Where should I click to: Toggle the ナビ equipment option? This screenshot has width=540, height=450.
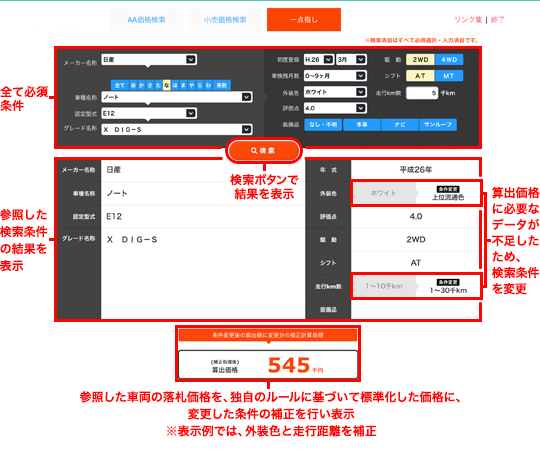[x=400, y=125]
